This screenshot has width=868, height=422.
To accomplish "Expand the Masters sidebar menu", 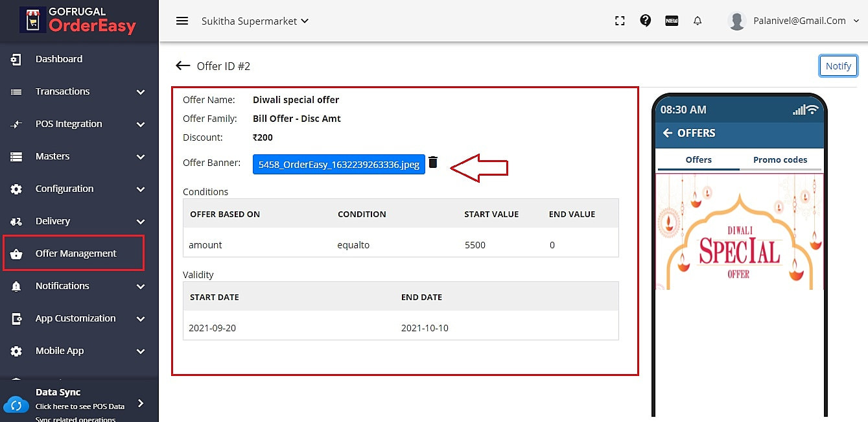I will 79,156.
